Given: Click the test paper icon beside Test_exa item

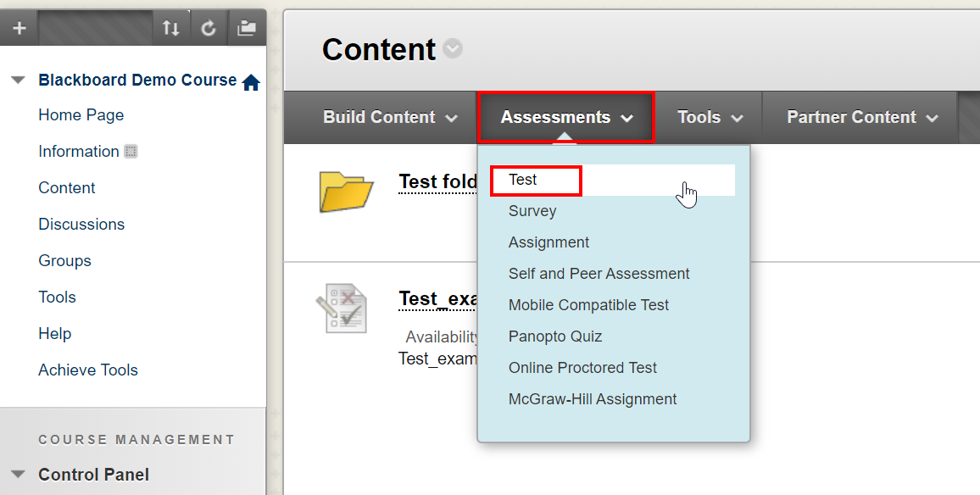Looking at the screenshot, I should [x=342, y=308].
